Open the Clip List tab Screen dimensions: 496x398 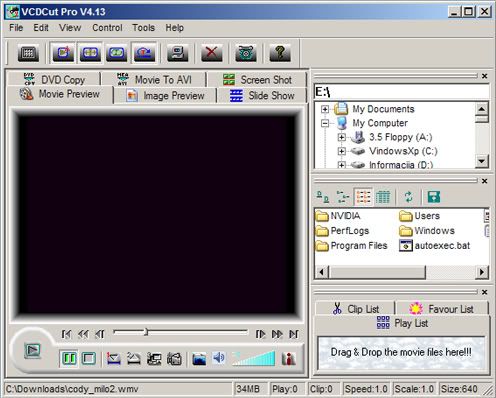[x=355, y=309]
